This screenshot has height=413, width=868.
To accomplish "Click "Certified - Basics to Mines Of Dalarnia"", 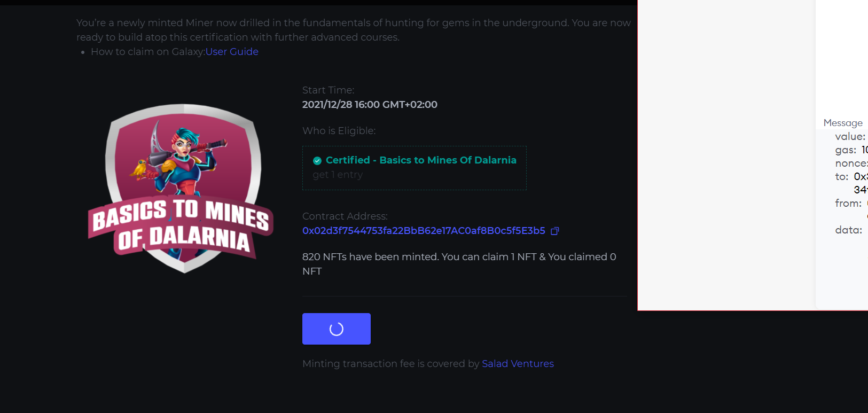I will 421,160.
